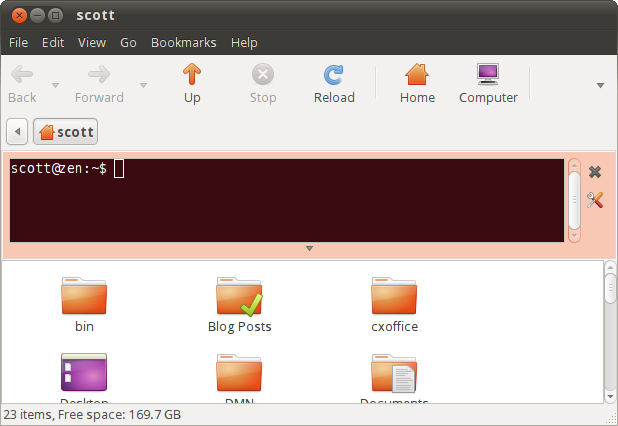
Task: Expand Forward history dropdown arrow
Action: point(143,85)
